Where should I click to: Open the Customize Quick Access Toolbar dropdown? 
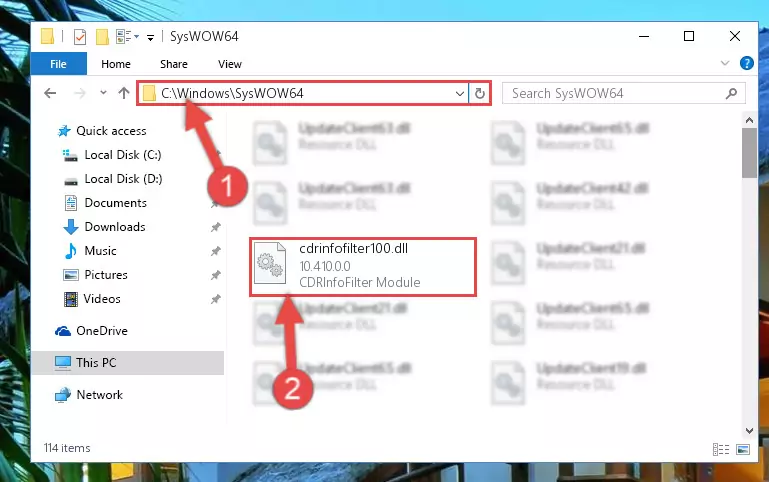150,37
